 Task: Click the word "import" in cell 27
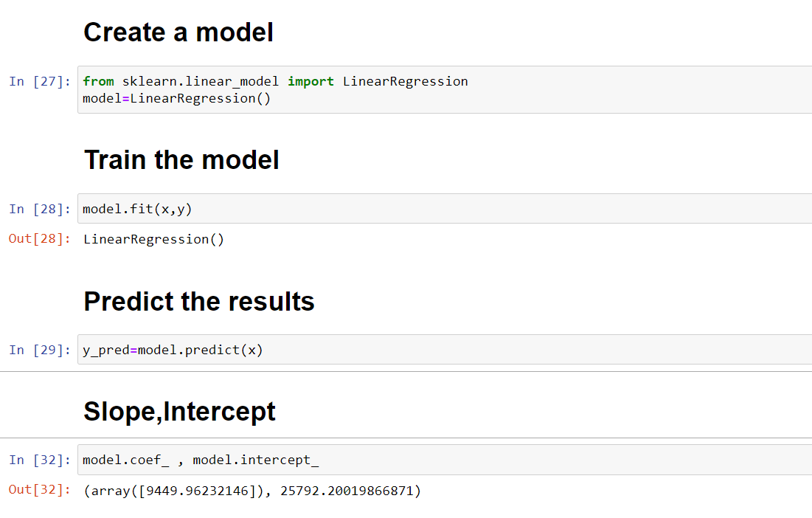coord(310,81)
